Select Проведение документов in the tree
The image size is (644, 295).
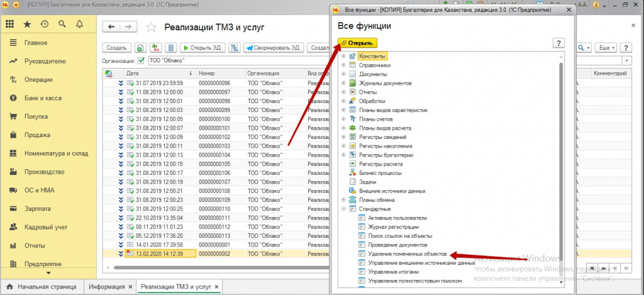coord(398,245)
